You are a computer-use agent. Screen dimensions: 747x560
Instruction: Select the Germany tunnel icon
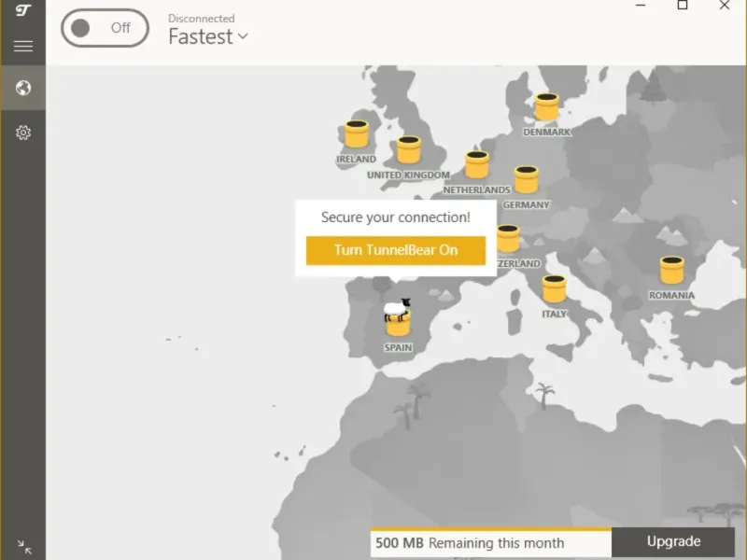click(527, 179)
